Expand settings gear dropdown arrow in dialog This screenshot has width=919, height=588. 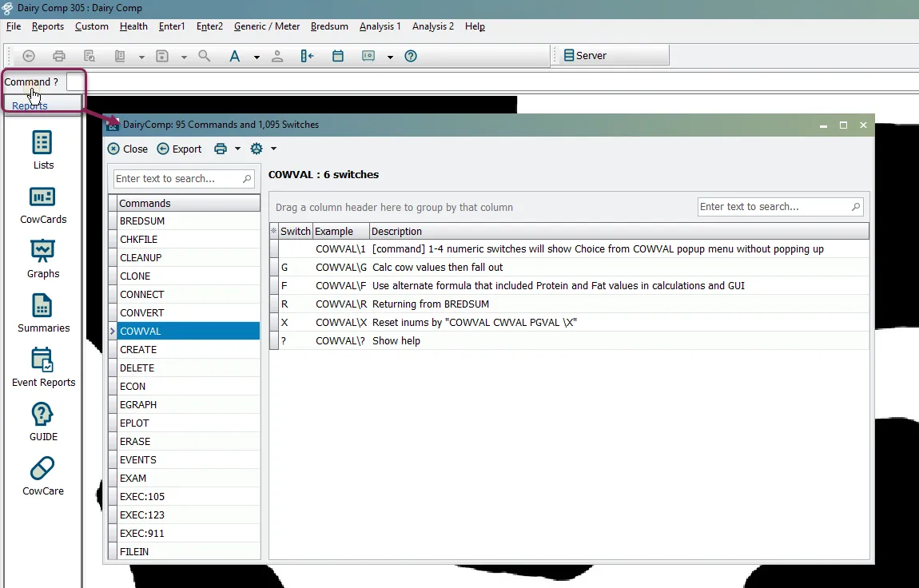coord(273,149)
